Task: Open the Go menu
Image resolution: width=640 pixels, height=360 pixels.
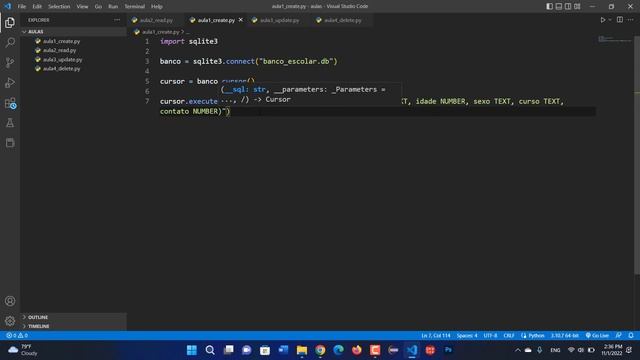Action: (x=98, y=6)
